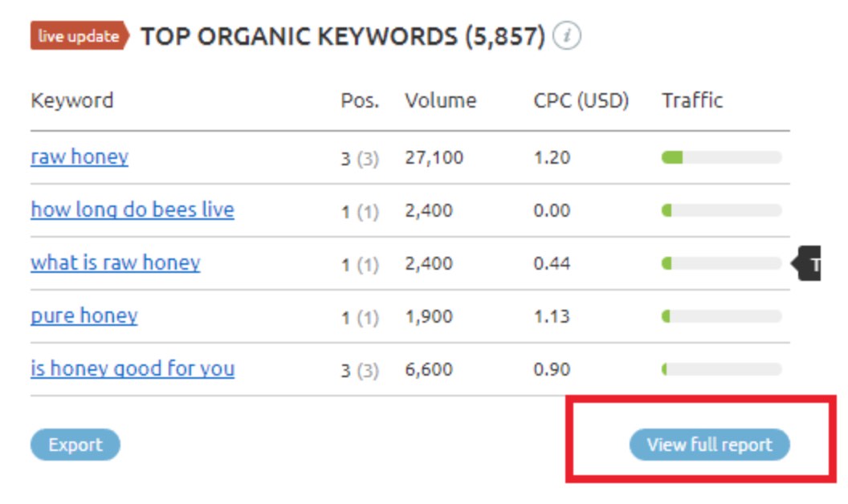
Task: Click the Traffic column header
Action: click(x=692, y=101)
